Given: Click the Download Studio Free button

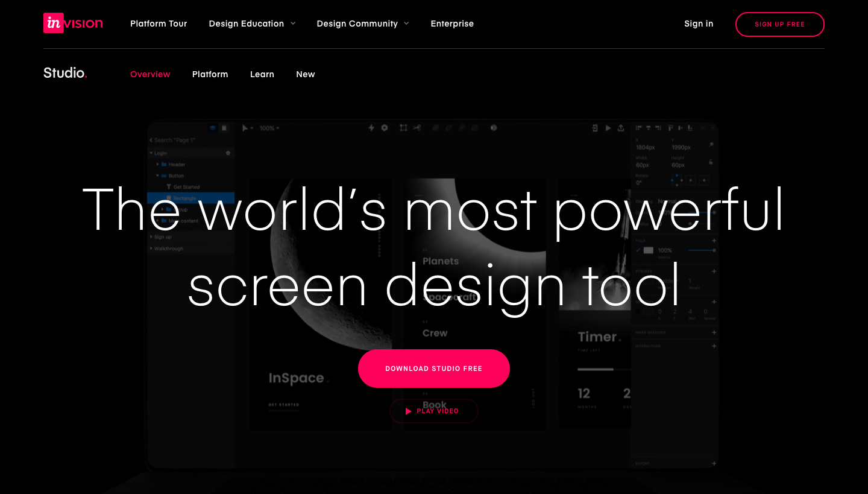Looking at the screenshot, I should [433, 369].
